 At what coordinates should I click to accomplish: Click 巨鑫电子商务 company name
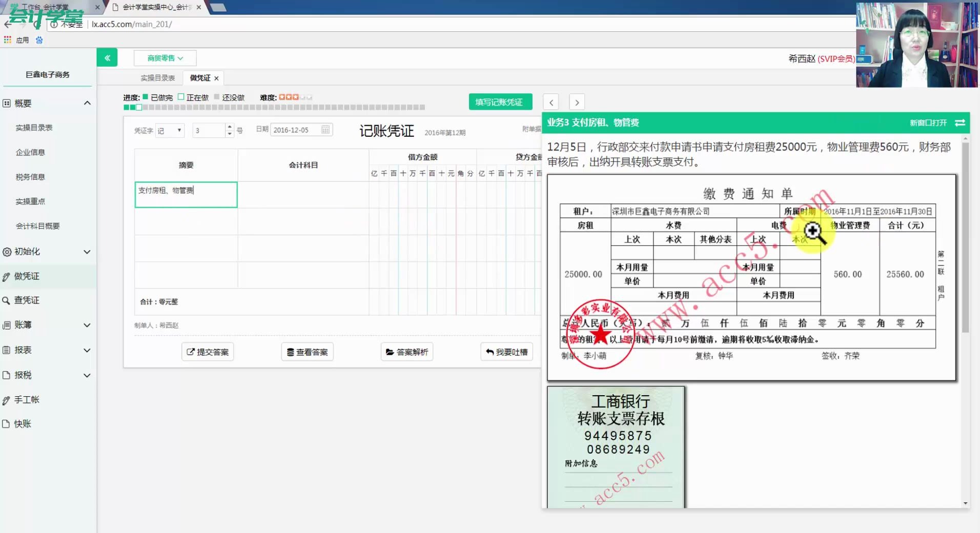[48, 75]
